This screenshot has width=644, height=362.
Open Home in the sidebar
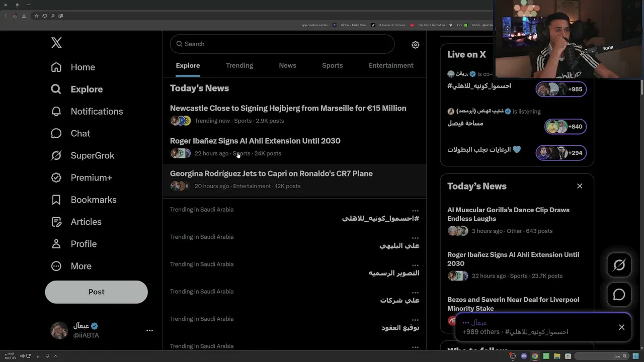pyautogui.click(x=73, y=67)
